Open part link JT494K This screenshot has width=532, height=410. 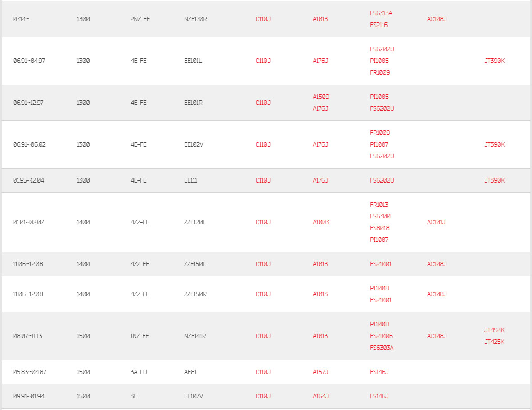(x=494, y=330)
